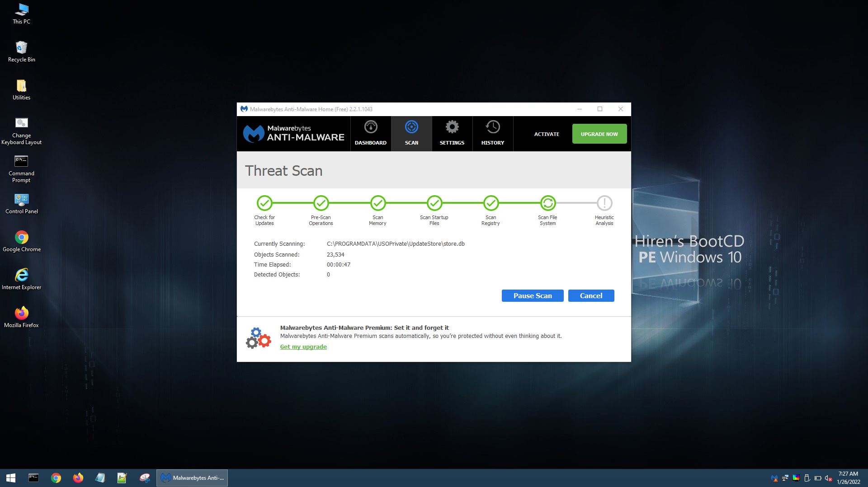The height and width of the screenshot is (487, 868).
Task: Open the Windows Start menu
Action: tap(11, 478)
